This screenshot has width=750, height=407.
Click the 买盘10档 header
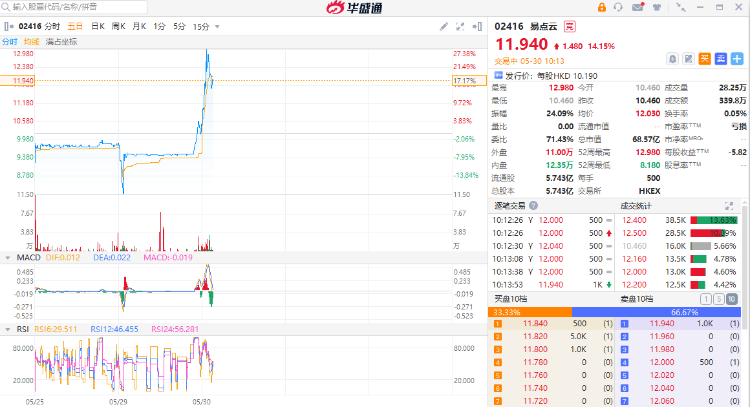click(x=510, y=299)
